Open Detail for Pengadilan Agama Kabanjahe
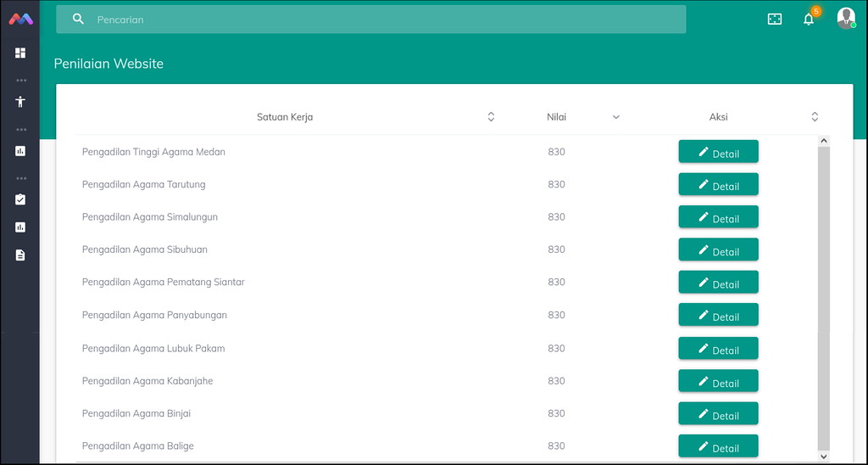868x465 pixels. [x=719, y=381]
